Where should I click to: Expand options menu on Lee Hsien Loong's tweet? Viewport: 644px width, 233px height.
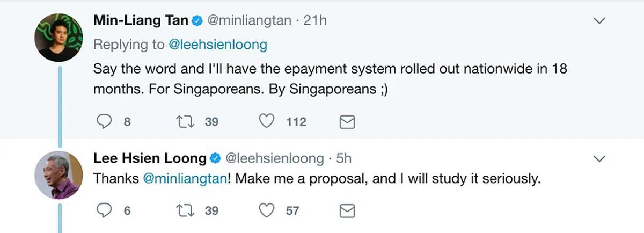tap(598, 159)
